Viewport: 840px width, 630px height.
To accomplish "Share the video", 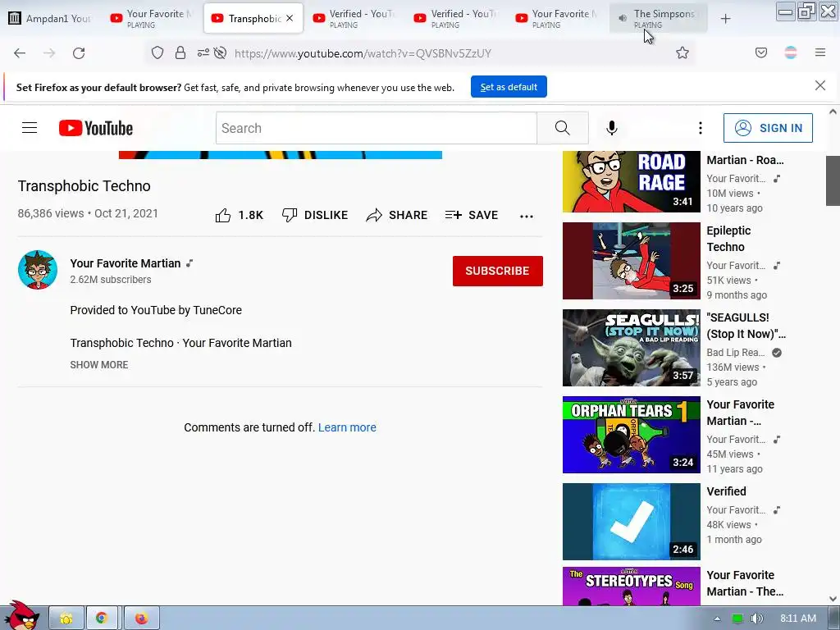I will tap(396, 216).
